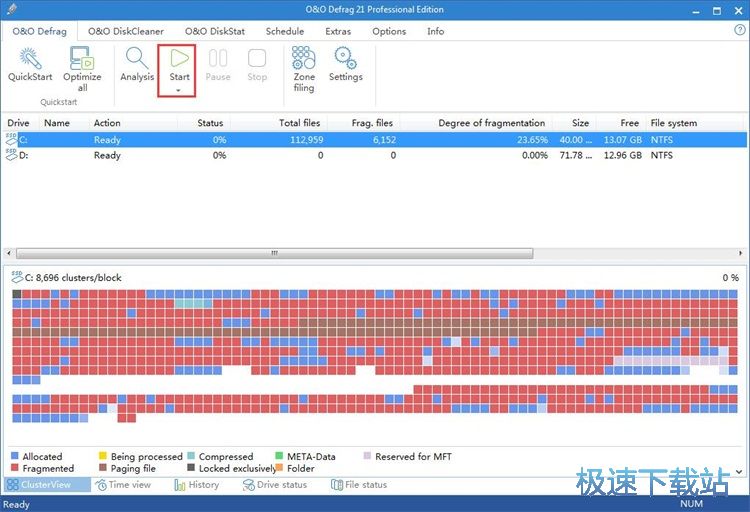
Task: Click the Pause defragmentation icon
Action: (x=218, y=58)
